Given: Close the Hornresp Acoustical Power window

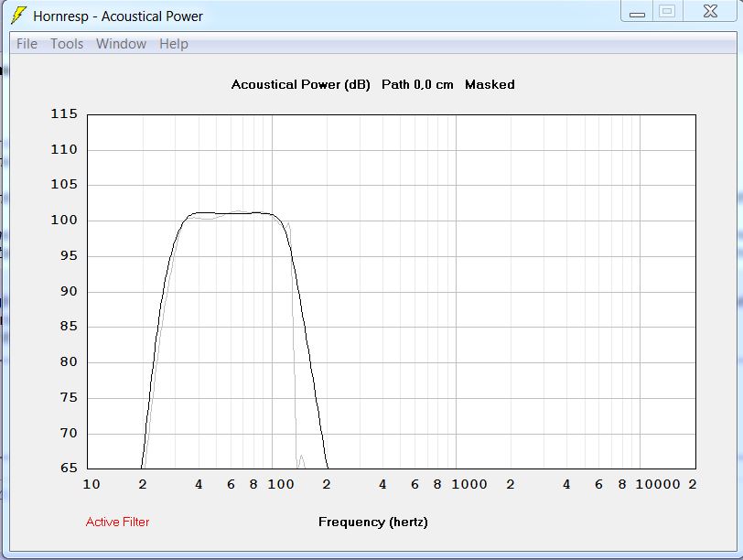Looking at the screenshot, I should click(x=710, y=11).
